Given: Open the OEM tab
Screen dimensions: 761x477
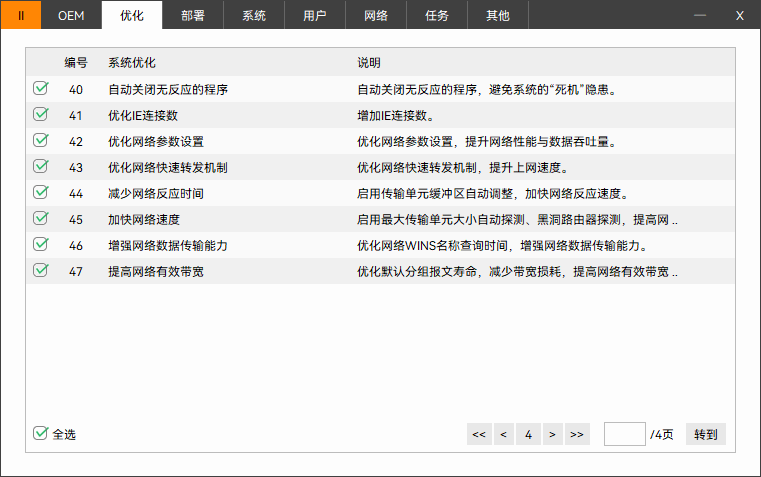Looking at the screenshot, I should 71,15.
